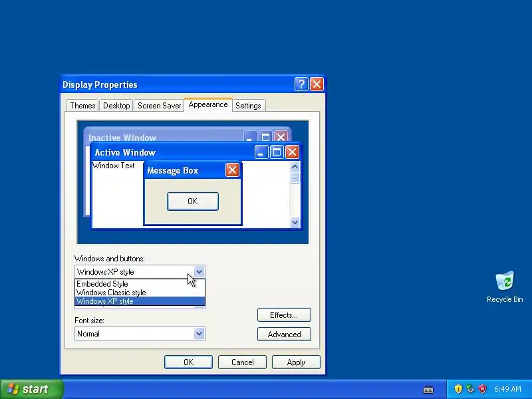Viewport: 532px width, 399px height.
Task: Click the Help question mark button
Action: (301, 84)
